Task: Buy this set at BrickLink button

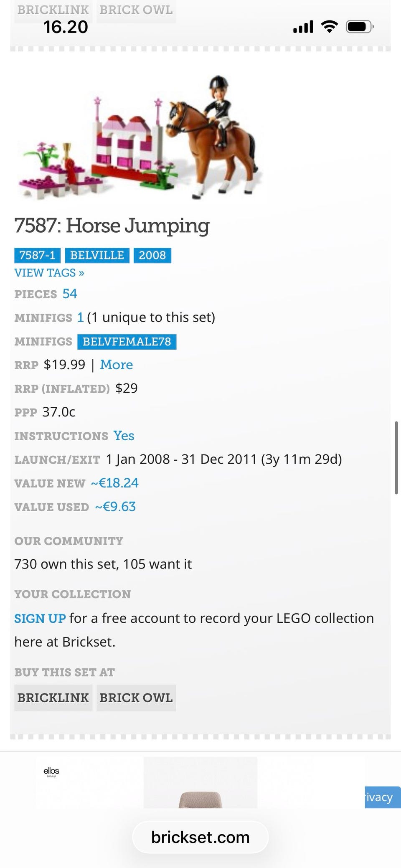Action: [53, 698]
